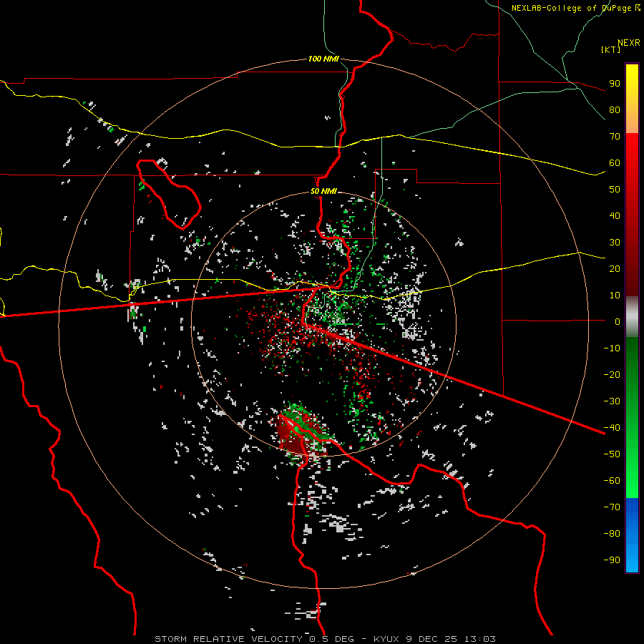
Task: Click the 50 value on velocity scale
Action: click(x=615, y=190)
